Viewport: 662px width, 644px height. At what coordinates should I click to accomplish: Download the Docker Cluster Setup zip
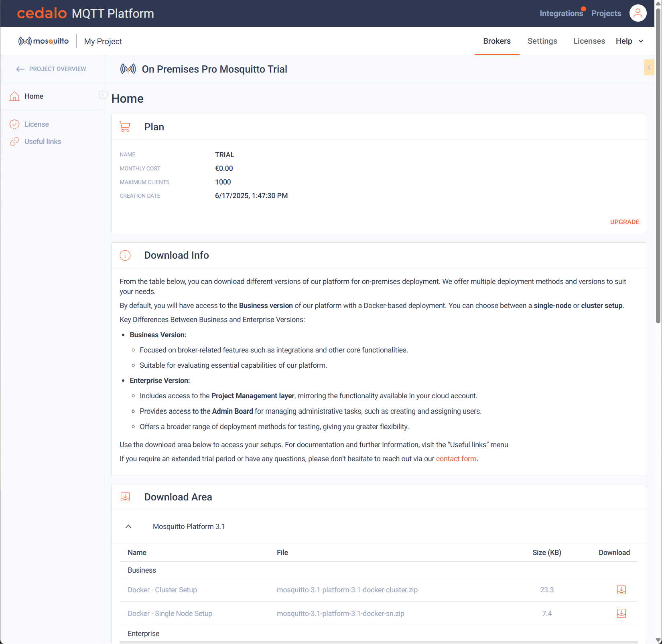tap(621, 590)
